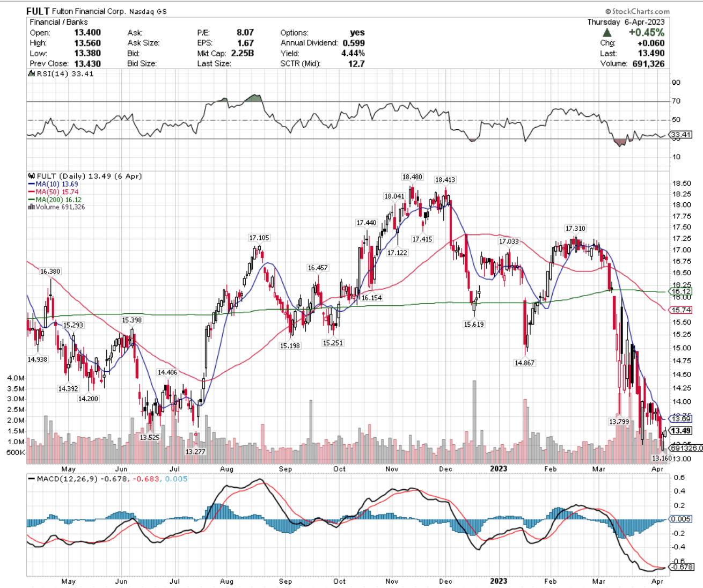703x588 pixels.
Task: Click the 14.392 price label
Action: pos(68,389)
